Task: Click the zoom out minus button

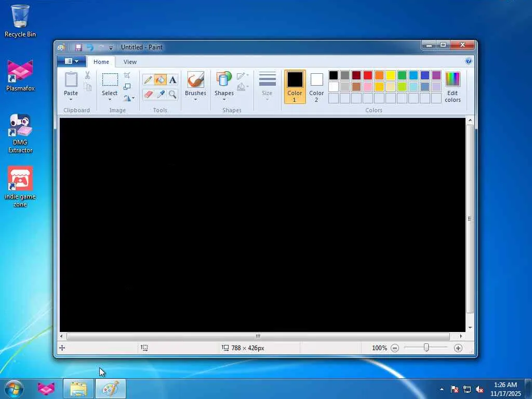Action: (x=395, y=348)
